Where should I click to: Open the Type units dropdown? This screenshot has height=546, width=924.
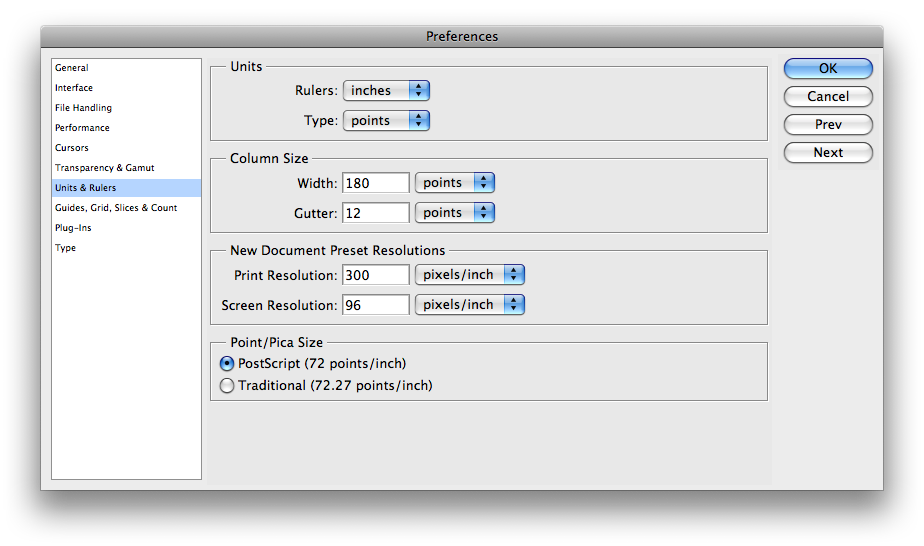click(386, 120)
